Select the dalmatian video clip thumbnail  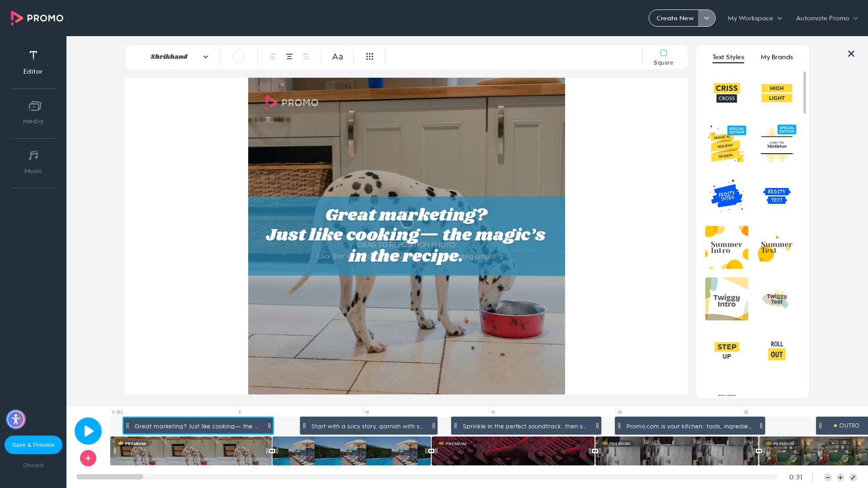(x=191, y=451)
